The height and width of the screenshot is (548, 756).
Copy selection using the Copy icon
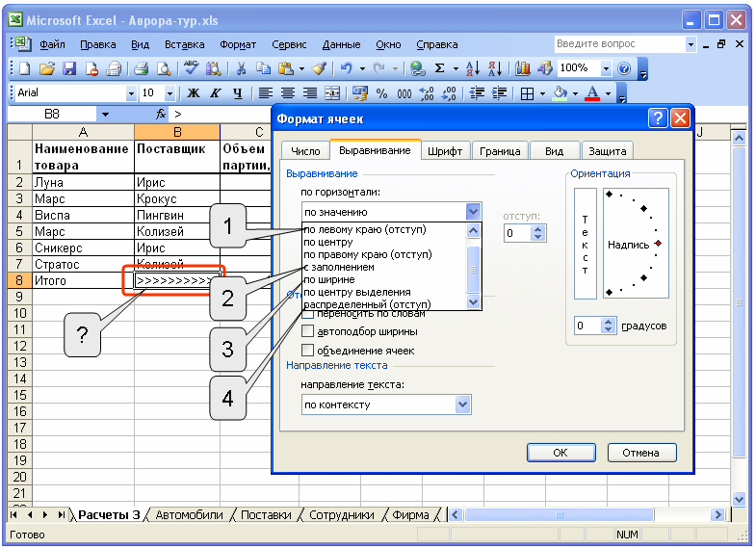coord(263,69)
